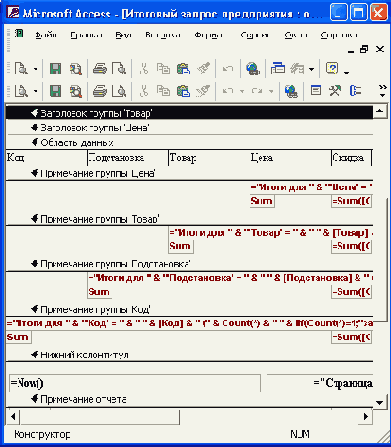Click the Paste clipboard icon in second toolbar
The height and width of the screenshot is (447, 391).
click(183, 91)
